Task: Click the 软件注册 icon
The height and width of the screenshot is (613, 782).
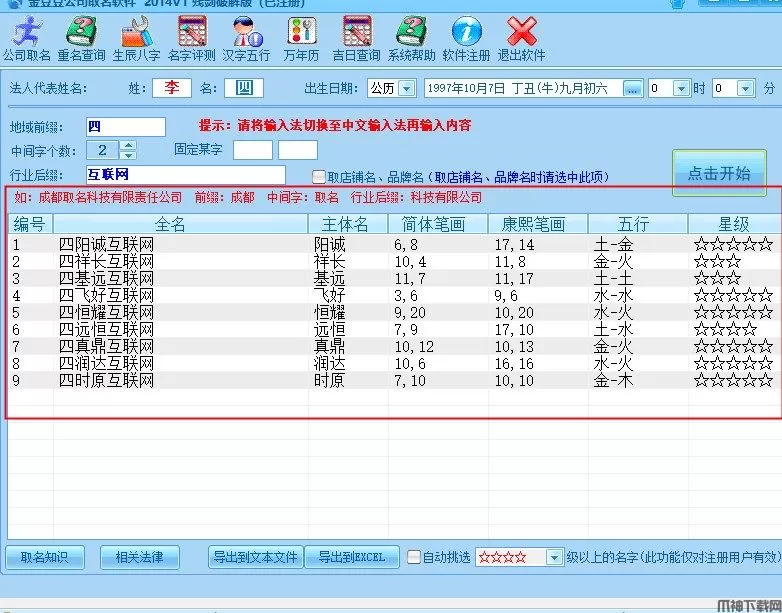Action: pyautogui.click(x=466, y=39)
